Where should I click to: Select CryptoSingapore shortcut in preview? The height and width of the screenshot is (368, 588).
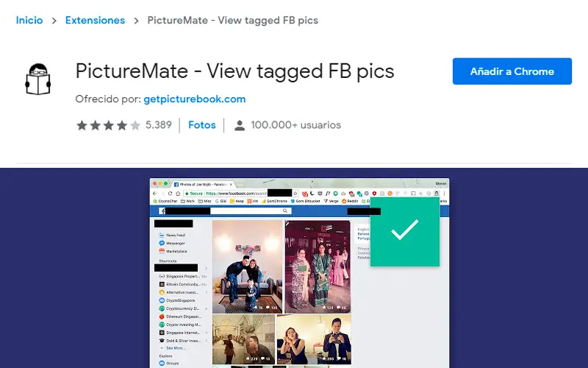click(177, 300)
